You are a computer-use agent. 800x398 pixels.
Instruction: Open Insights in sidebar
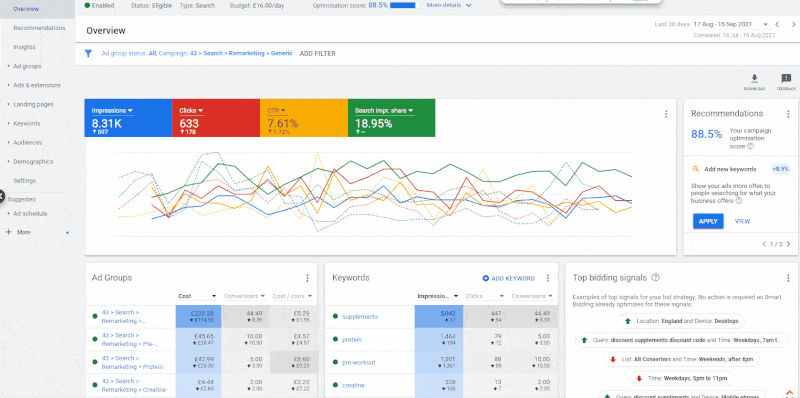24,47
